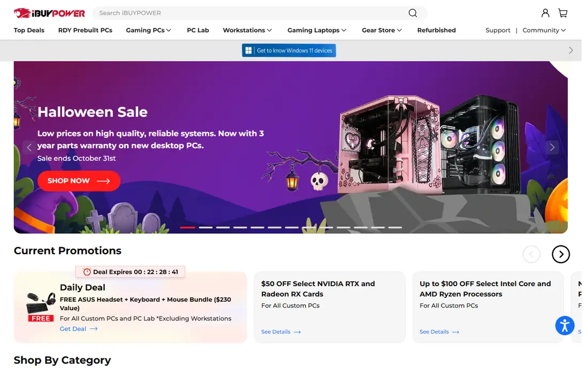Focus the Search iBUYPOWER field
This screenshot has height=368, width=588.
(x=251, y=13)
